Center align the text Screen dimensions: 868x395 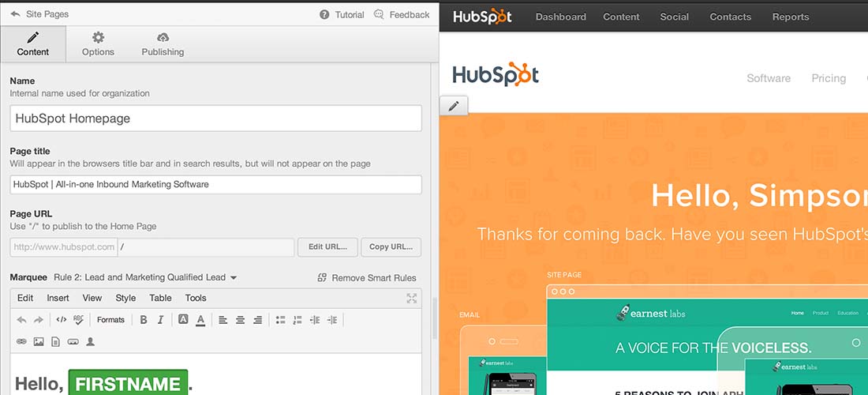pos(241,320)
